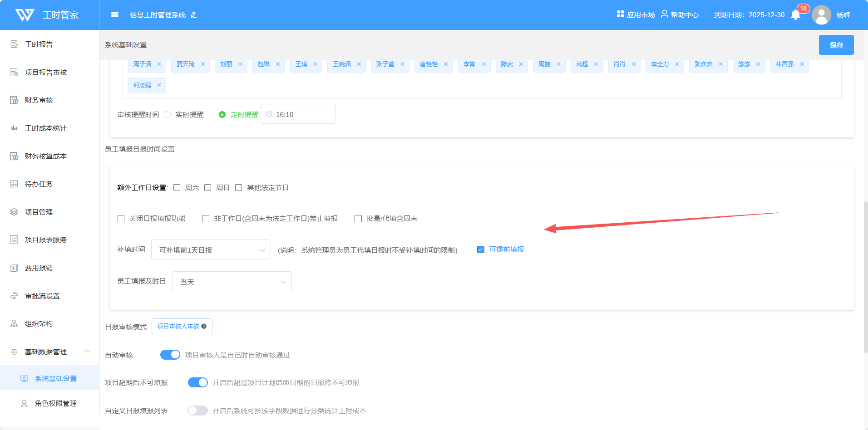Screen dimensions: 868x430
Task: Open the 补填时间 dropdown
Action: (211, 250)
